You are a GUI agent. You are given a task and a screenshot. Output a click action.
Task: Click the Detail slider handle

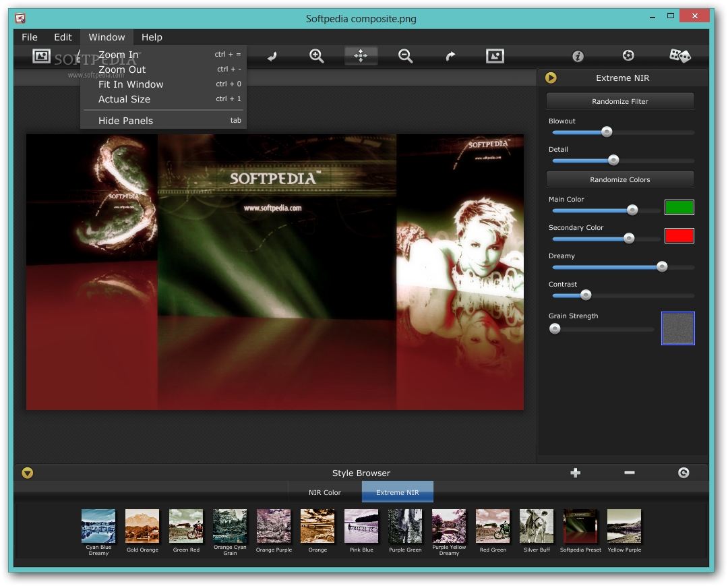(x=613, y=160)
